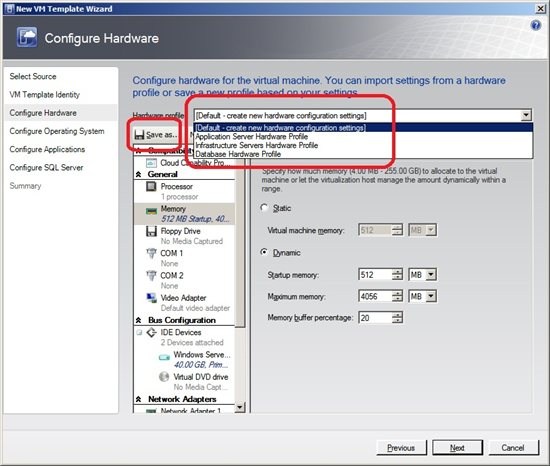The image size is (550, 466).
Task: Click the Configure Hardware header cloud icon
Action: 27,37
